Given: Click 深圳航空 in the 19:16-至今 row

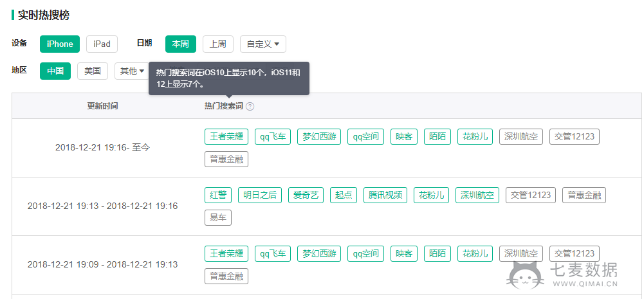Looking at the screenshot, I should click(521, 137).
